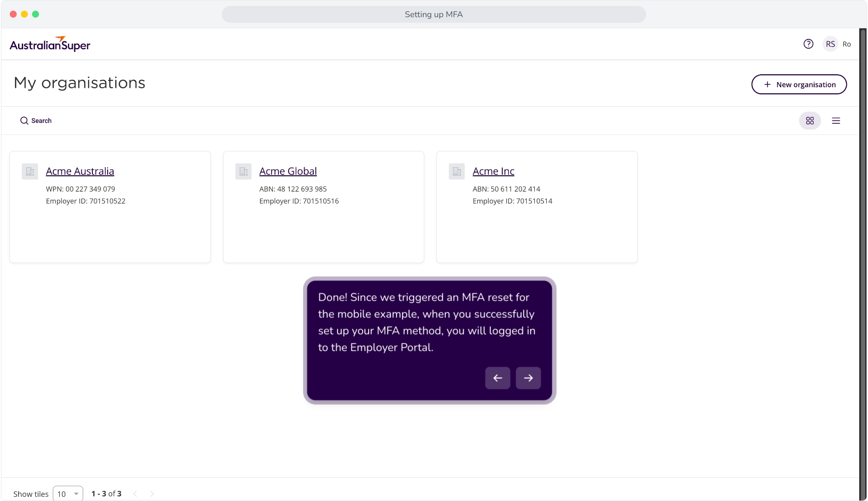Click the Setting up MFA title bar

coord(434,14)
